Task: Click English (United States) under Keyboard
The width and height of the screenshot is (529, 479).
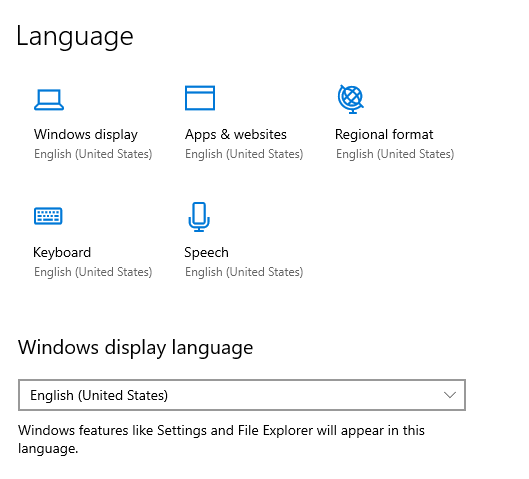Action: pyautogui.click(x=93, y=272)
